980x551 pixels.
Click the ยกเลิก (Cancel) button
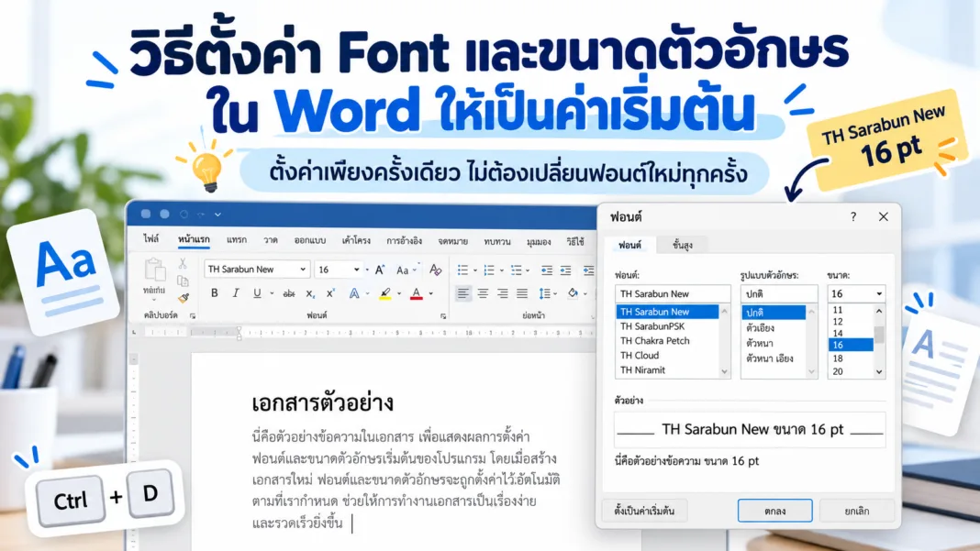coord(856,511)
